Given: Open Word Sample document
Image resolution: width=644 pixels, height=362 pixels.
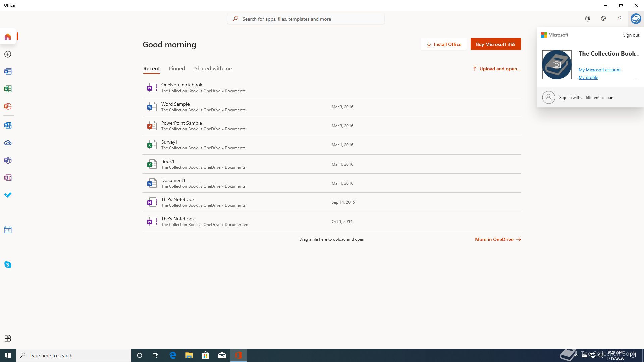Looking at the screenshot, I should tap(332, 107).
